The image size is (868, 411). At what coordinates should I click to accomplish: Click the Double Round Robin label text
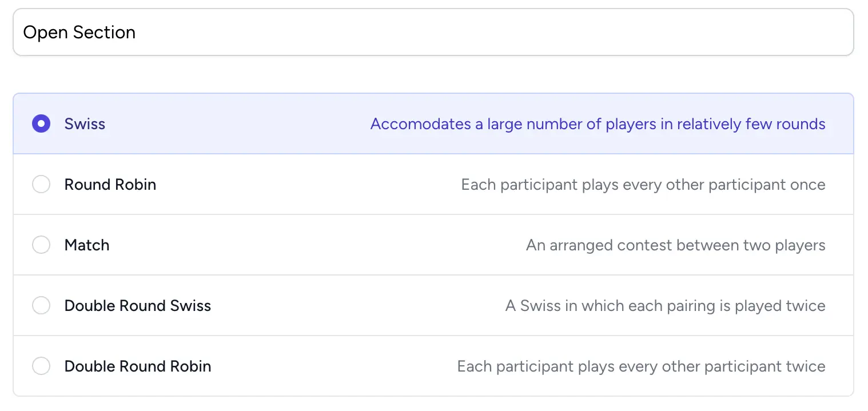[x=138, y=366]
